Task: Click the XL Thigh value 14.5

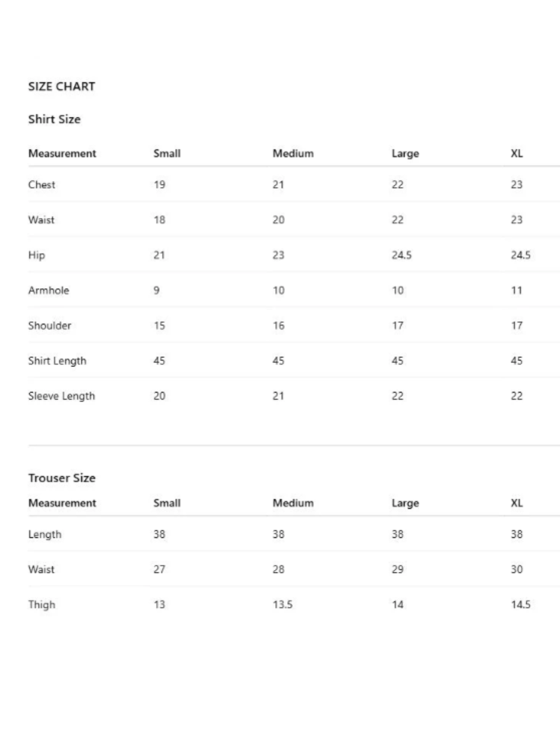Action: [520, 605]
